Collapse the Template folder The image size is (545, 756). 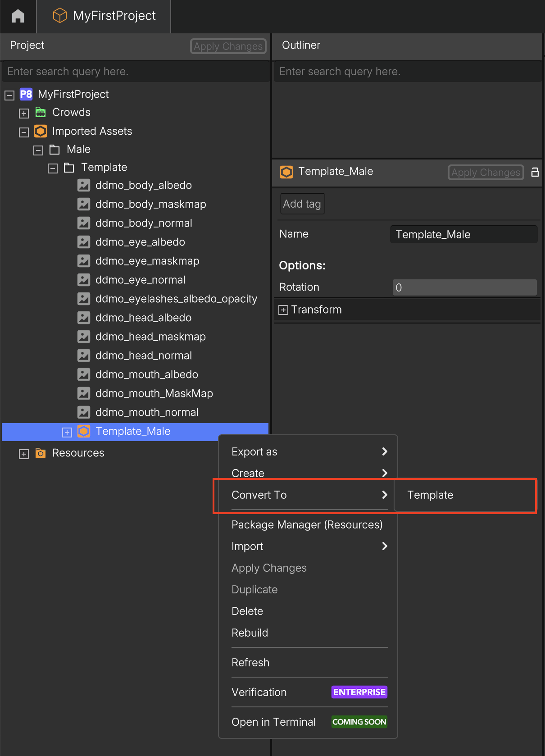(53, 169)
